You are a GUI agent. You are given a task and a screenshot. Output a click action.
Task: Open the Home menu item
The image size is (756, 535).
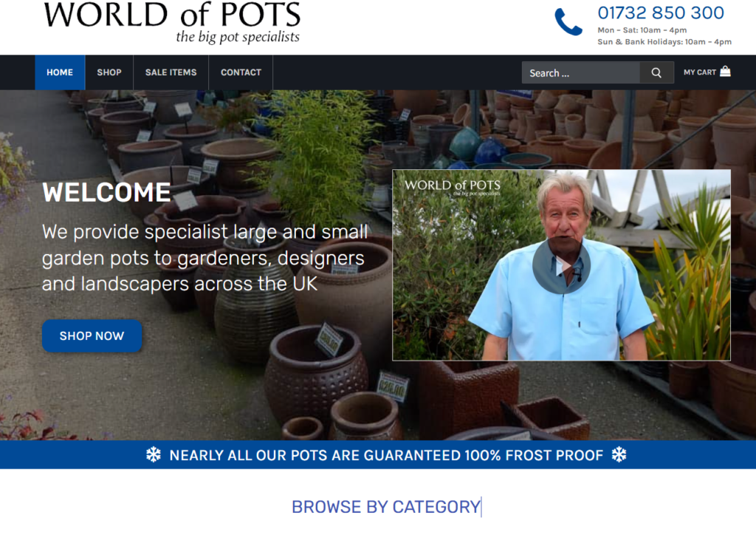click(x=60, y=72)
